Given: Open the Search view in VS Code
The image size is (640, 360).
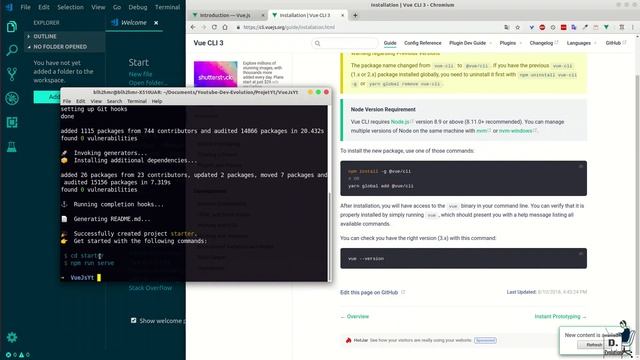Looking at the screenshot, I should coord(12,50).
